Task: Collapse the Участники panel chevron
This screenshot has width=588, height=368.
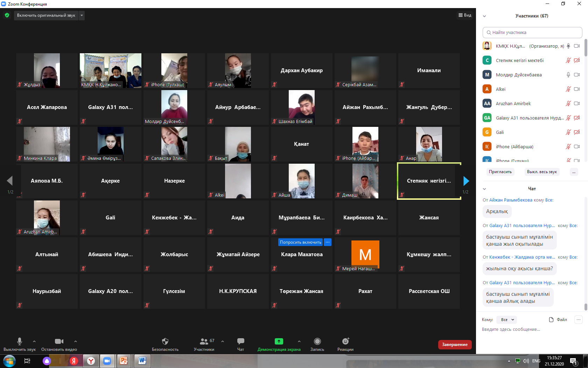Action: [484, 16]
